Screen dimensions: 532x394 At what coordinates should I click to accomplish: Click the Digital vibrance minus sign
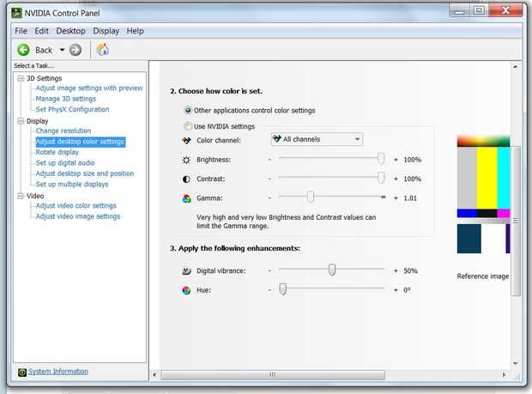tap(269, 270)
